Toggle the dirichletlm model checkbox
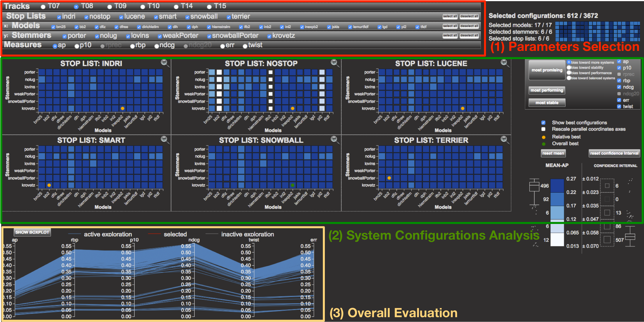Screen dimensions: 644x322 point(139,27)
